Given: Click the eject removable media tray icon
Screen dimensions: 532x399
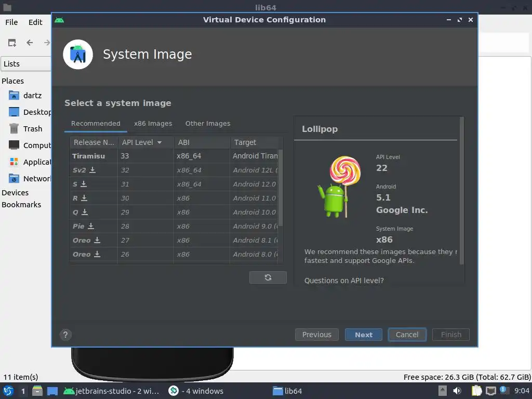Looking at the screenshot, I should click(x=443, y=391).
